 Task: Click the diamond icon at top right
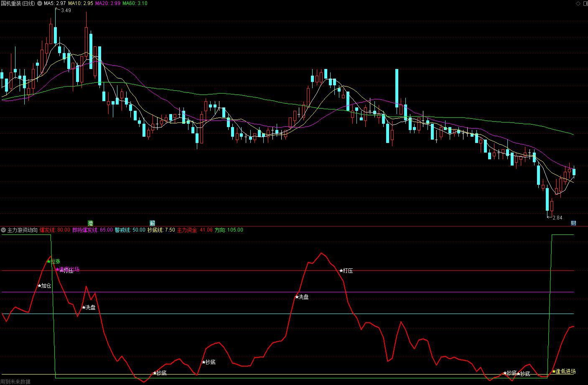click(x=578, y=3)
